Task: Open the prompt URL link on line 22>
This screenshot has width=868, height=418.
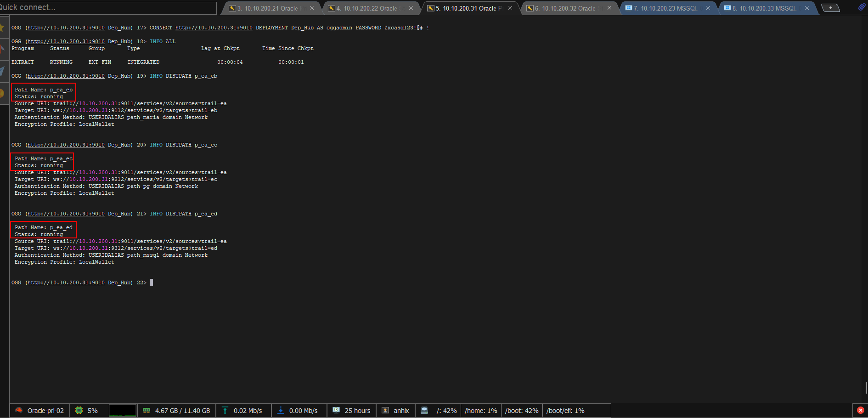Action: pos(66,282)
